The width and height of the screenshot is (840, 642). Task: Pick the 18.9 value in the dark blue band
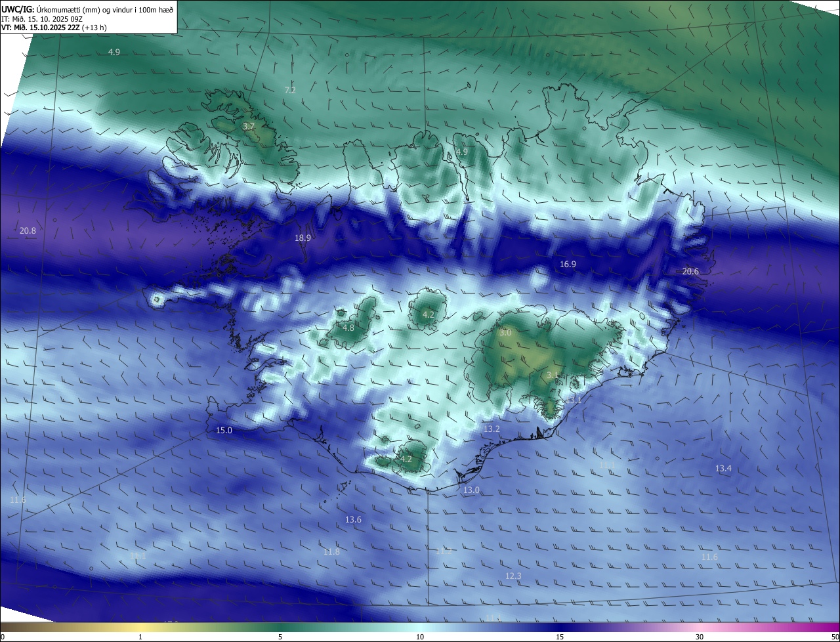point(303,238)
